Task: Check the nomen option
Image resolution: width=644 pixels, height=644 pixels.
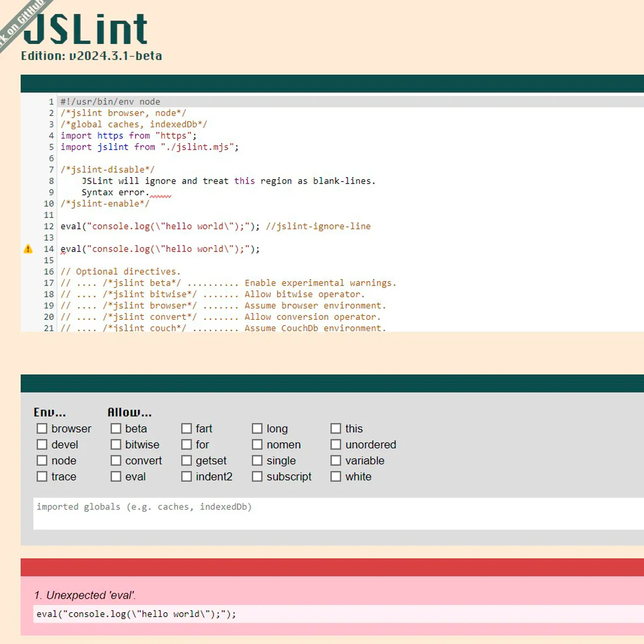Action: pos(257,444)
